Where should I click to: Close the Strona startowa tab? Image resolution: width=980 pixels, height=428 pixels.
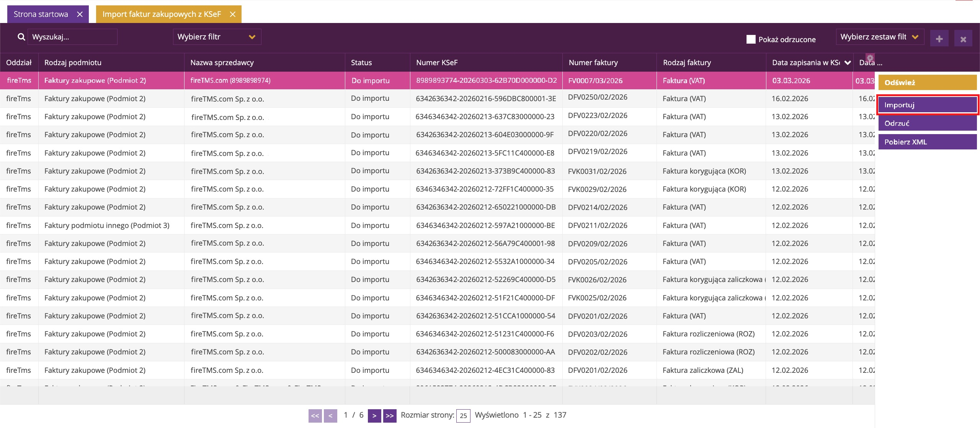click(x=80, y=14)
